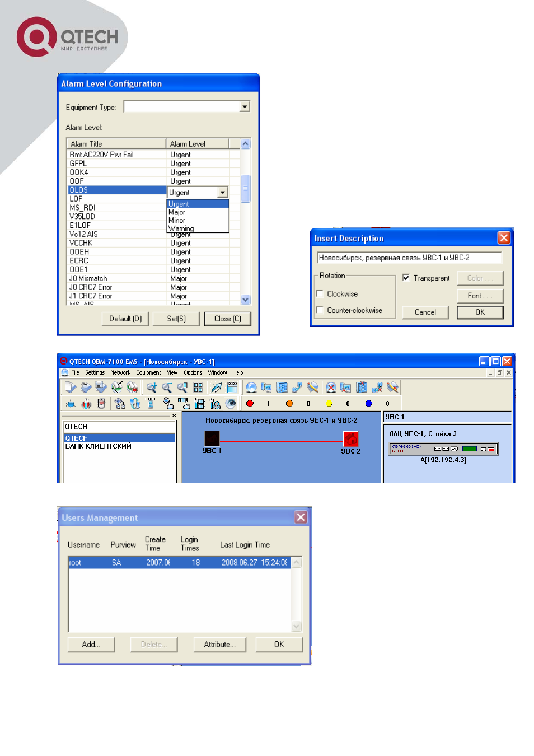Click the new document icon in EMS toolbar
Image resolution: width=534 pixels, height=756 pixels.
coord(70,387)
